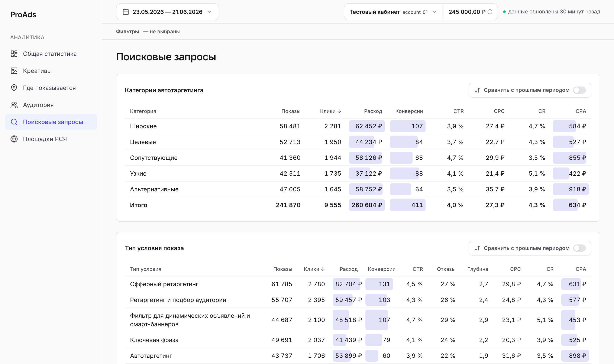Image resolution: width=614 pixels, height=364 pixels.
Task: Sort Тип условия показа by Показы
Action: click(x=283, y=269)
